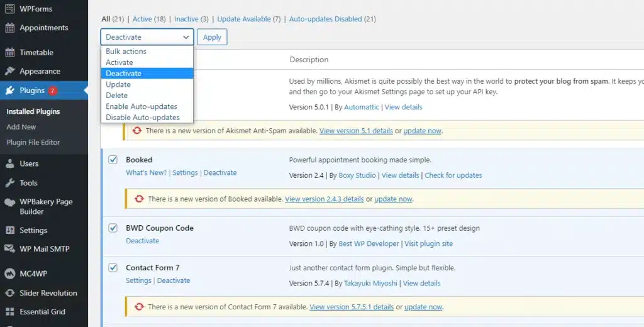This screenshot has height=327, width=644.
Task: Choose 'Enable Auto-updates' in the dropdown list
Action: [x=147, y=106]
